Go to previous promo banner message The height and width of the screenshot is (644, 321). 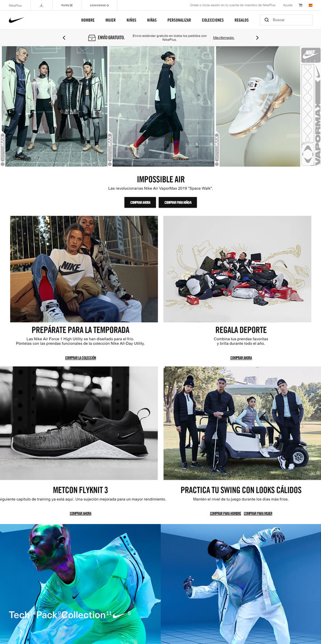click(x=64, y=38)
